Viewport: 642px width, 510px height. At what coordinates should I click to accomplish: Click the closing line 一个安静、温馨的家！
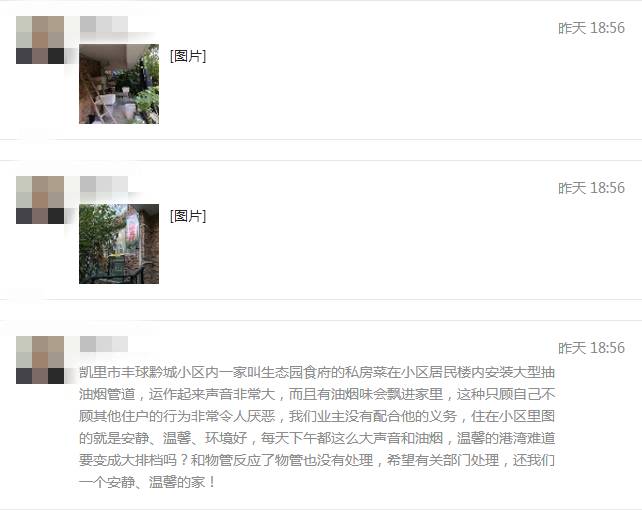pos(148,482)
